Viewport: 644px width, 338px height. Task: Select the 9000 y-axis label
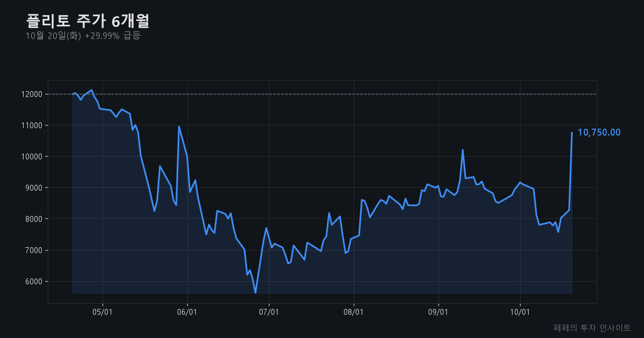pyautogui.click(x=33, y=188)
